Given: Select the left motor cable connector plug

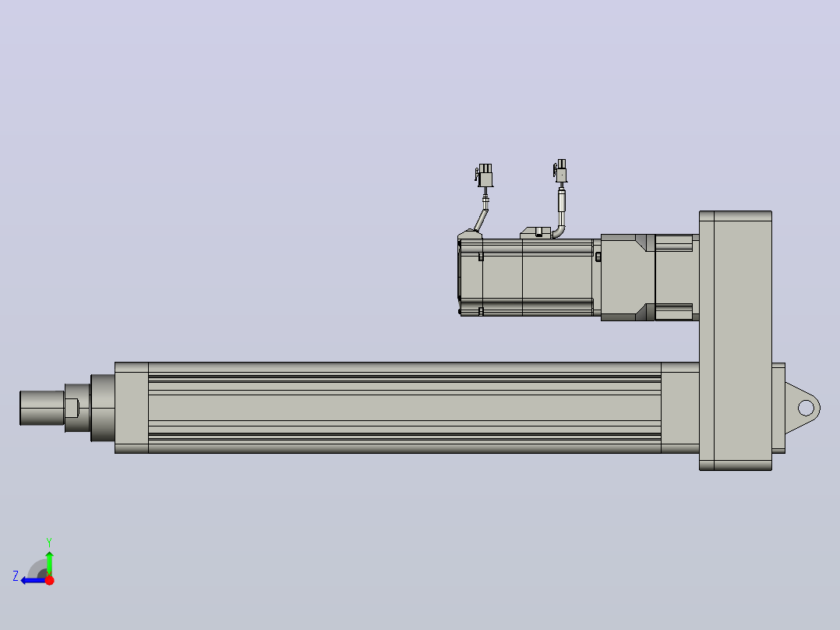Looking at the screenshot, I should point(485,176).
